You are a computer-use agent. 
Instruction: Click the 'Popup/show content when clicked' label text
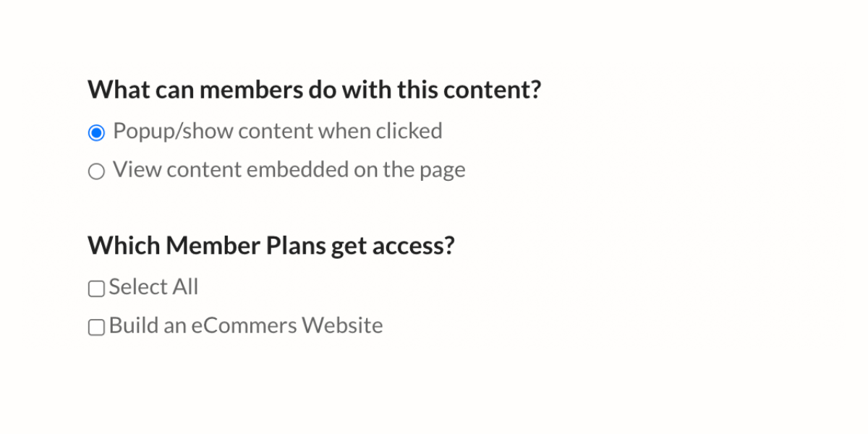[x=277, y=132]
